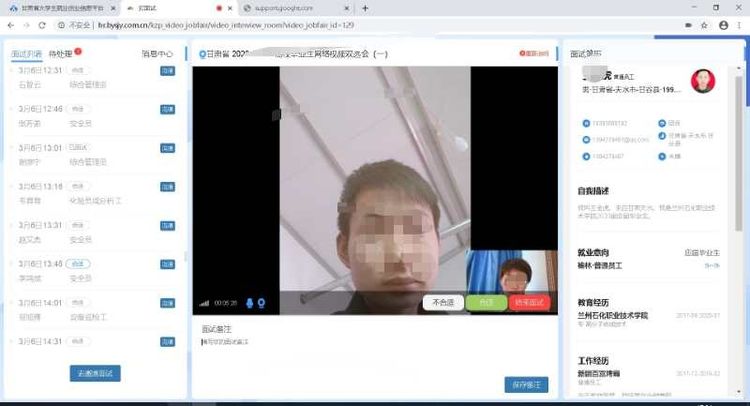
Task: Click the 兰州石化职业技术学院 education entry
Action: coord(613,316)
